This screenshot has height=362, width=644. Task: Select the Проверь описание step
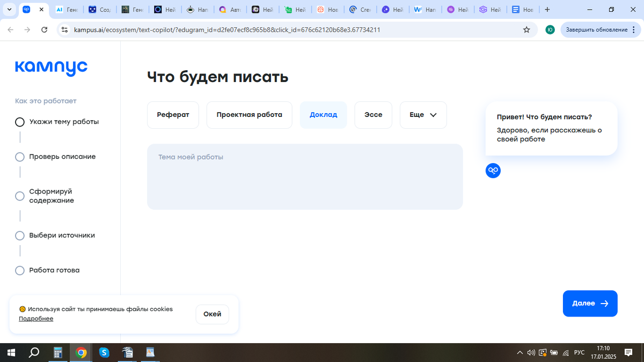(55, 157)
